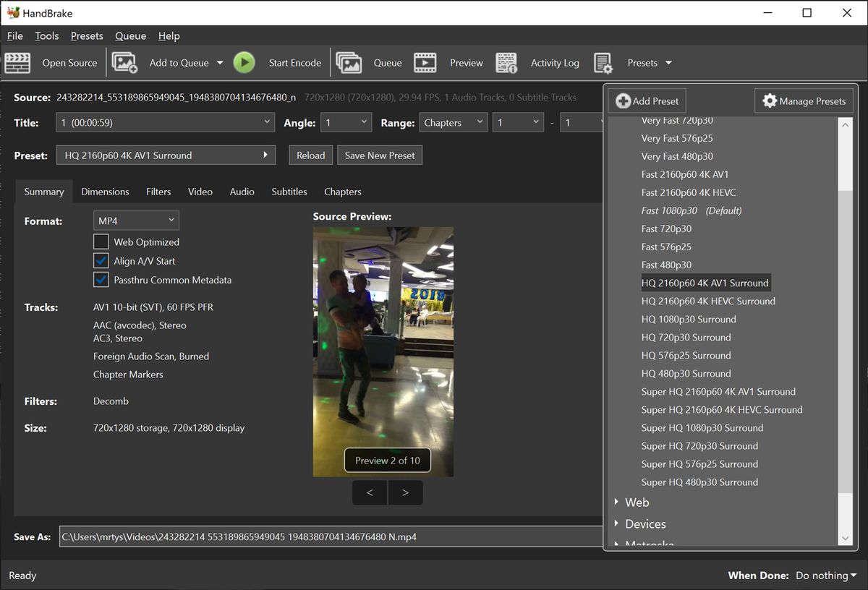Viewport: 868px width, 590px height.
Task: Switch to the Video tab
Action: click(x=200, y=192)
